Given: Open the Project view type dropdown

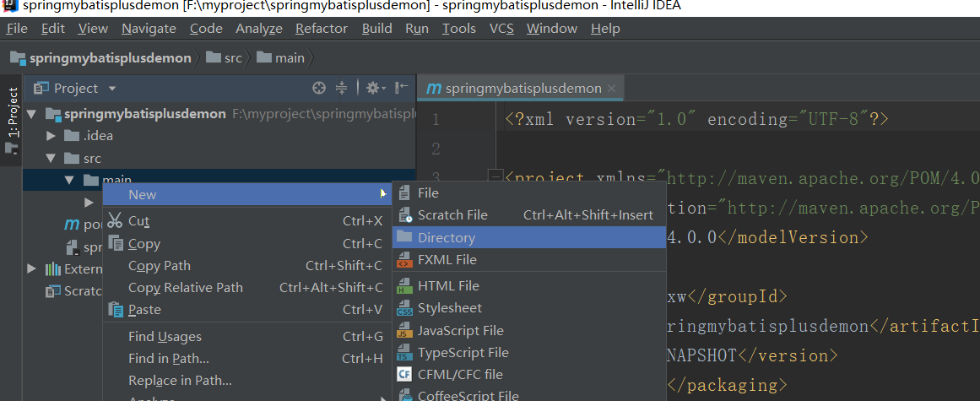Looking at the screenshot, I should [112, 89].
